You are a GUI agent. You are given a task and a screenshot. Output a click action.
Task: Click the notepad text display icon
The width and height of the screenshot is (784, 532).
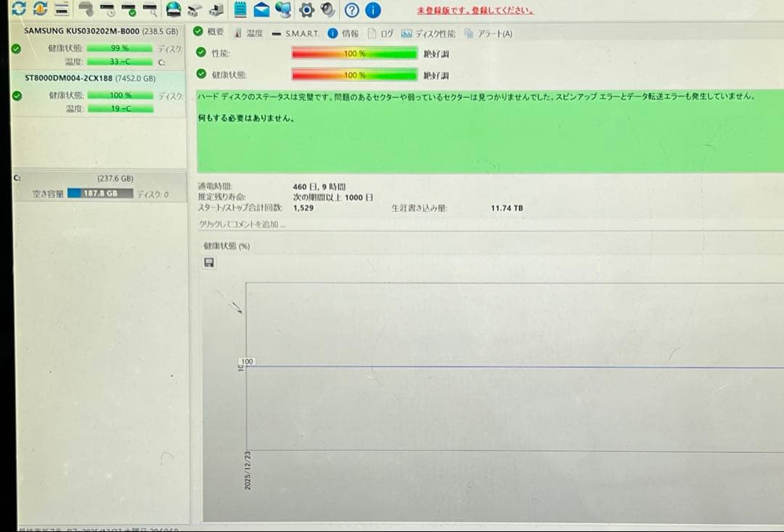tap(238, 10)
